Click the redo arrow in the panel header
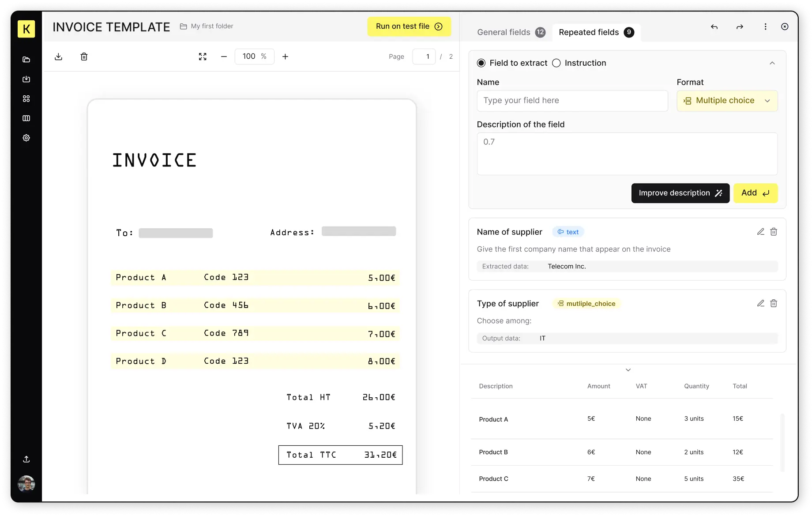 740,26
